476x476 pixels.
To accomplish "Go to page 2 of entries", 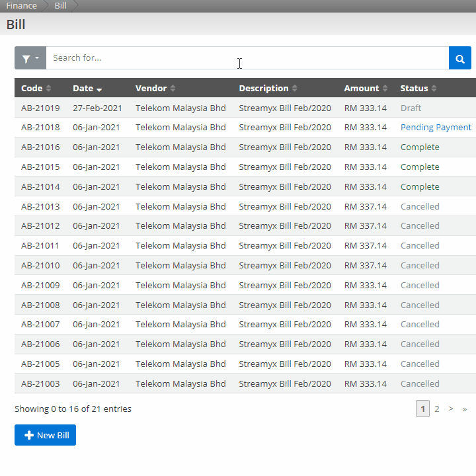I will pos(436,409).
